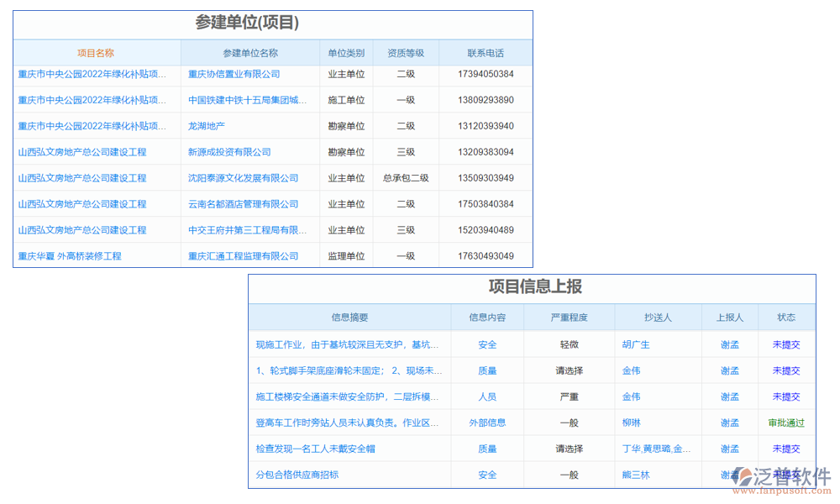Open the 龙湖地产 participating unit link
The height and width of the screenshot is (504, 840).
click(x=207, y=125)
